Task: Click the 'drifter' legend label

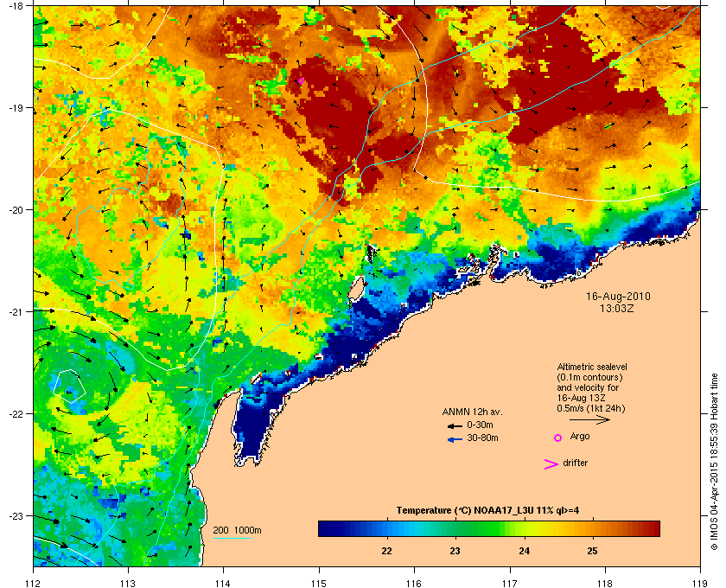Action: tap(575, 463)
